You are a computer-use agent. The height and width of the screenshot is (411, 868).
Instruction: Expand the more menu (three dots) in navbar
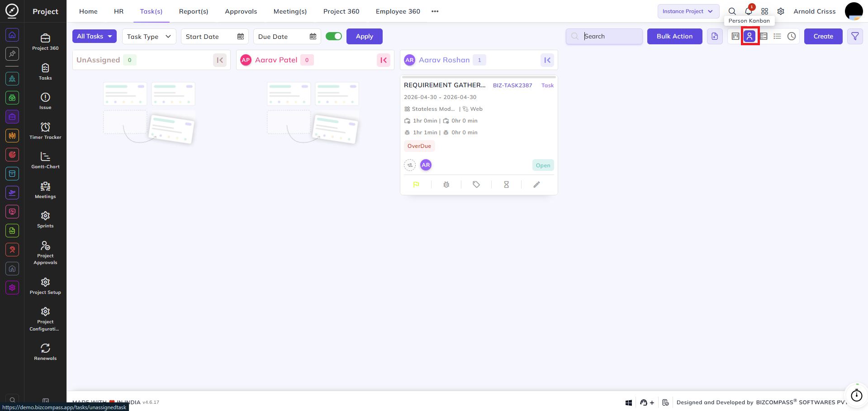[x=435, y=11]
